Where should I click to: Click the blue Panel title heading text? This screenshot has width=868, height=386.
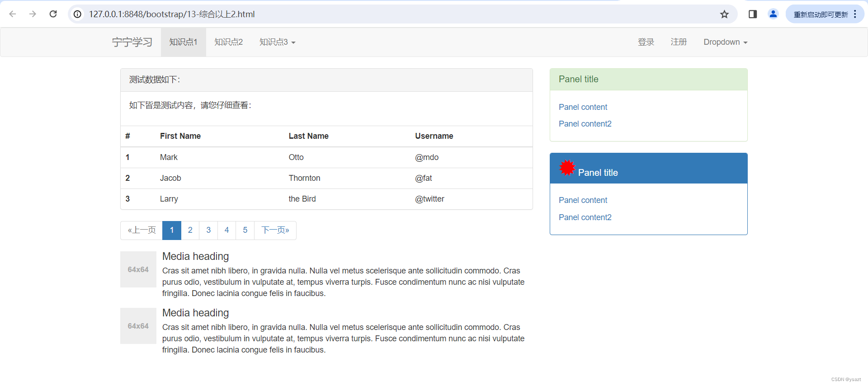(598, 173)
